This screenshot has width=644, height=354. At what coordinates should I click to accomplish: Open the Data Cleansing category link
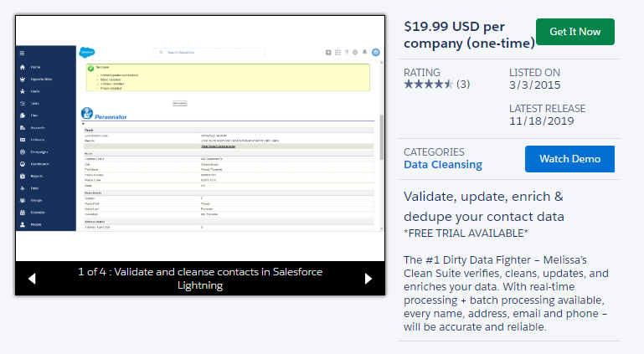443,165
